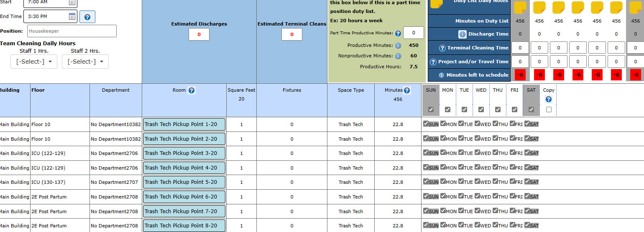The image size is (644, 232).
Task: Open the Staff 1 Hrs. dropdown
Action: point(34,62)
